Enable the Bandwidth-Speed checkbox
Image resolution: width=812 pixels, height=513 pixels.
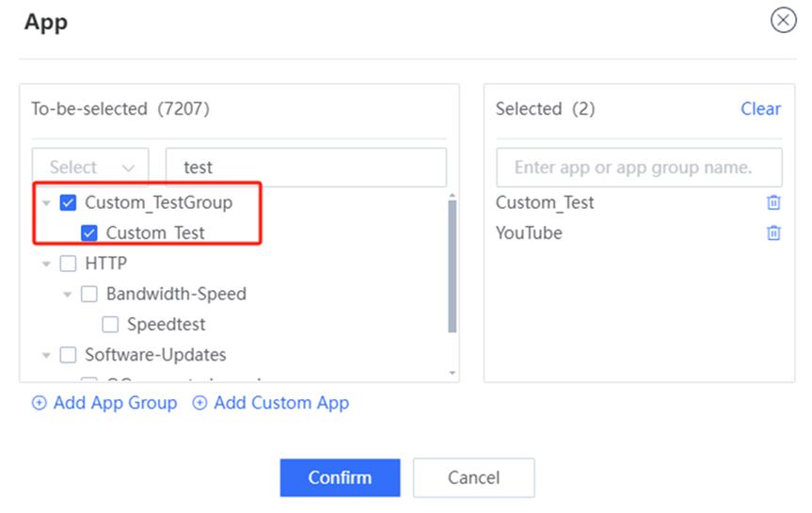pos(89,294)
